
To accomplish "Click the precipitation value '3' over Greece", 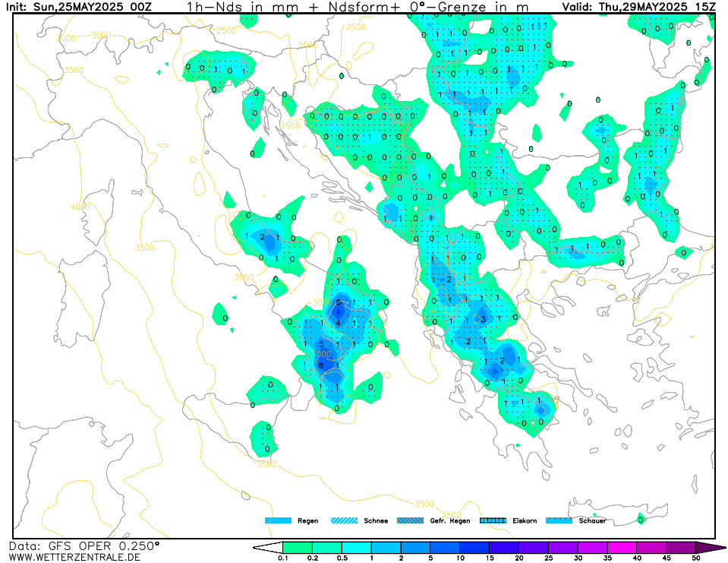I will (x=484, y=319).
